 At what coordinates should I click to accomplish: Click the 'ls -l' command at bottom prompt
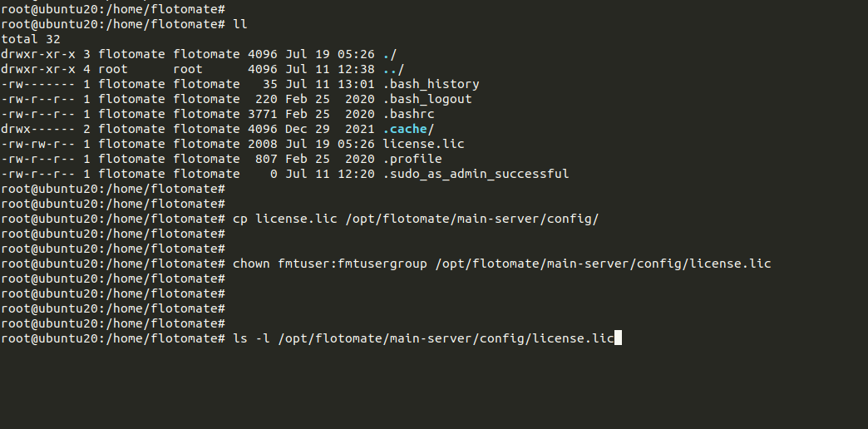tap(251, 338)
